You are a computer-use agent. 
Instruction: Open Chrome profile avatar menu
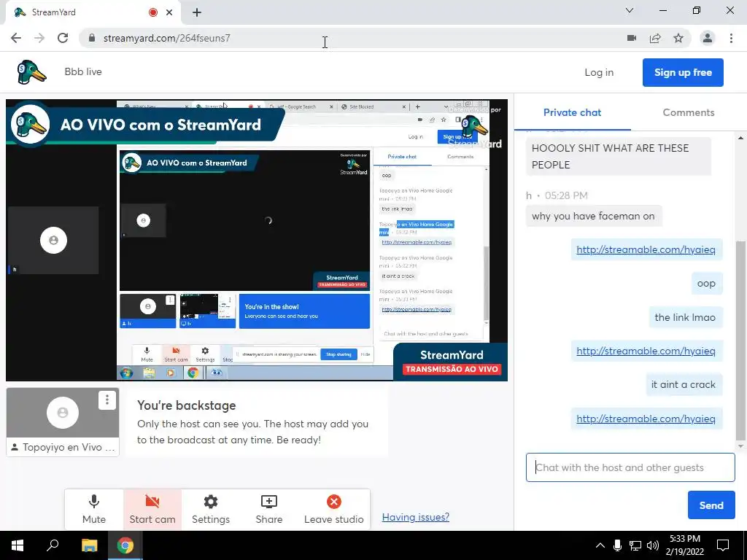point(708,38)
